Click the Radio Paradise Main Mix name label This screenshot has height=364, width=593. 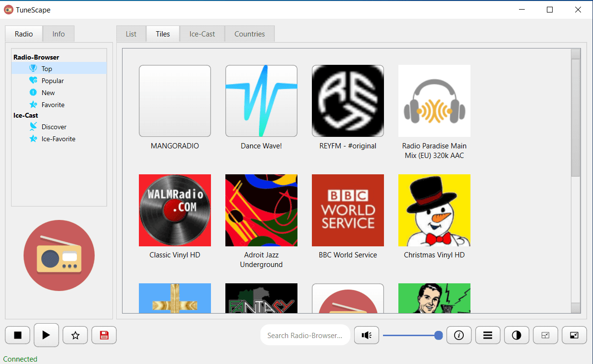click(434, 151)
